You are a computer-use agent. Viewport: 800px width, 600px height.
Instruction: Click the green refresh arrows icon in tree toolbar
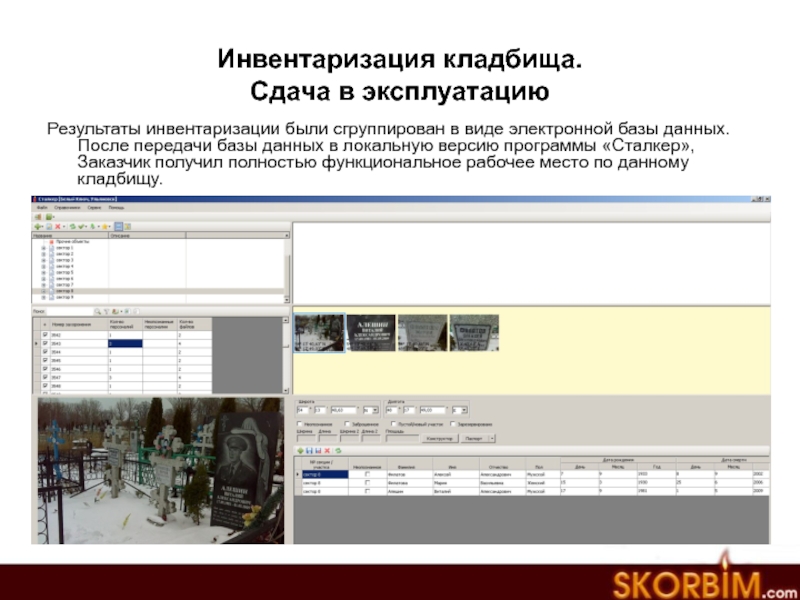point(72,227)
